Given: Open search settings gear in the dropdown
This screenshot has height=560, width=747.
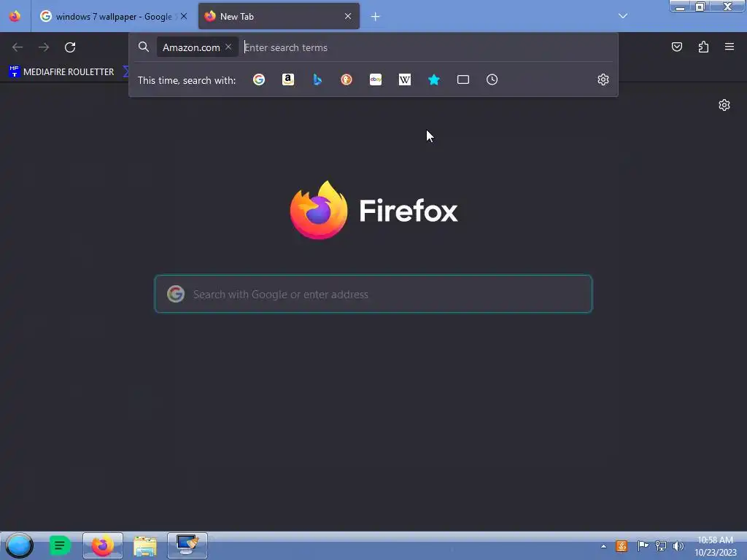Looking at the screenshot, I should click(603, 79).
